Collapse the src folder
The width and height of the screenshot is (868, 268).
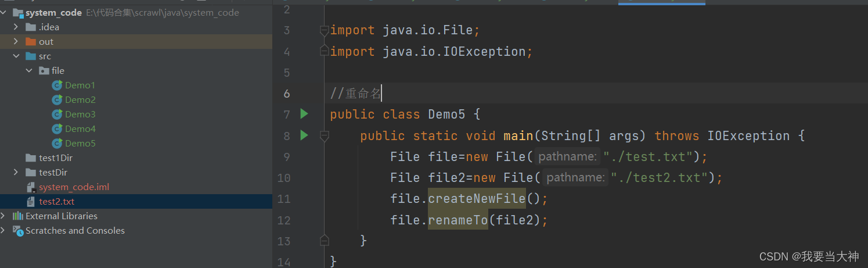click(x=16, y=56)
